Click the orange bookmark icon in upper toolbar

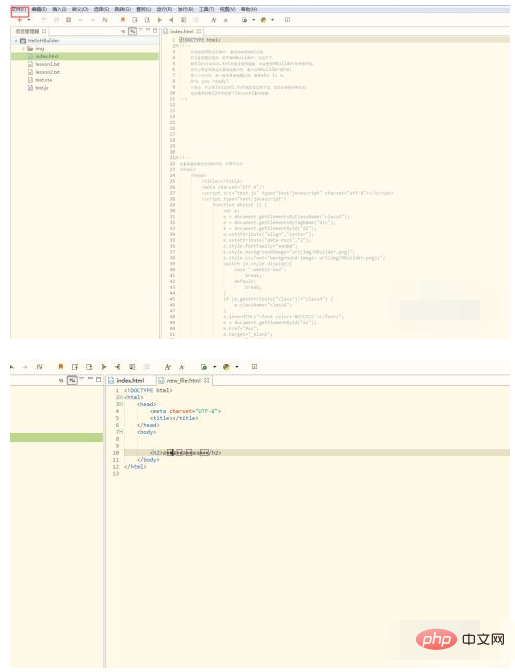[x=123, y=20]
